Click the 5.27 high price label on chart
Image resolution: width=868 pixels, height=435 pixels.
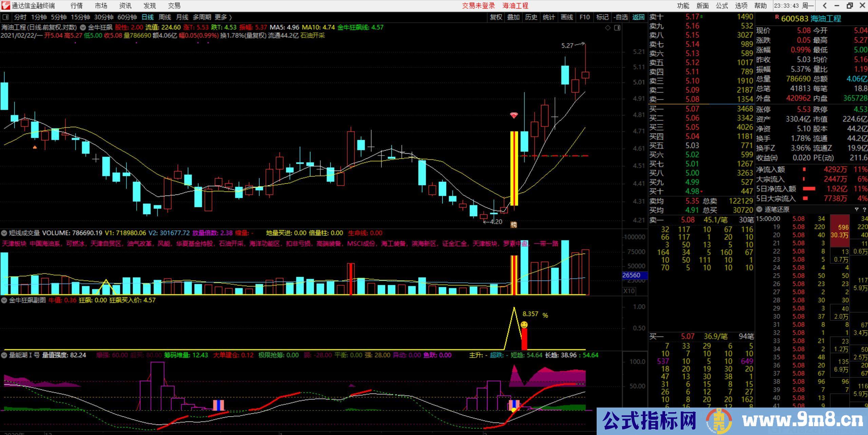click(x=567, y=45)
